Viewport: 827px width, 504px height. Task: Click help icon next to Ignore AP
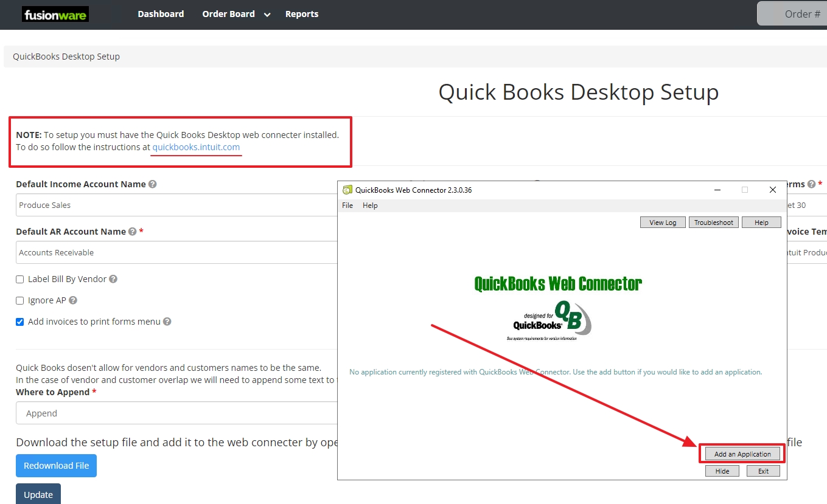coord(73,300)
